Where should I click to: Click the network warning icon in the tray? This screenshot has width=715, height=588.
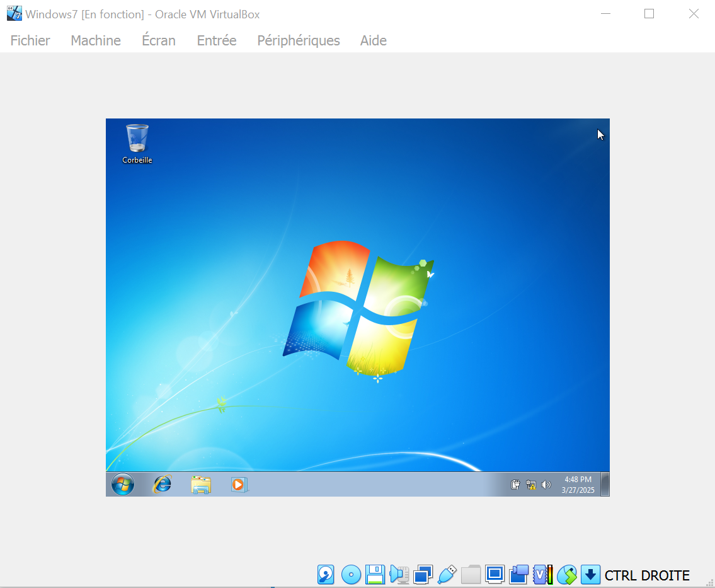point(530,484)
